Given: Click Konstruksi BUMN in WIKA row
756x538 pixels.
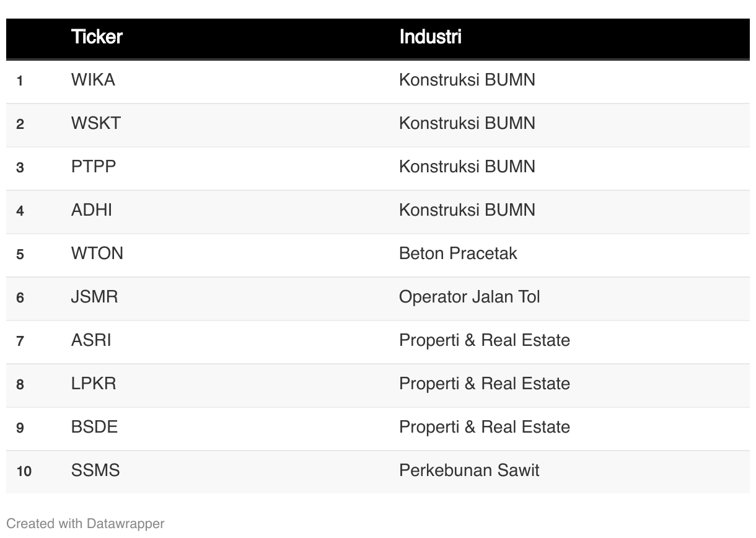Looking at the screenshot, I should [467, 80].
